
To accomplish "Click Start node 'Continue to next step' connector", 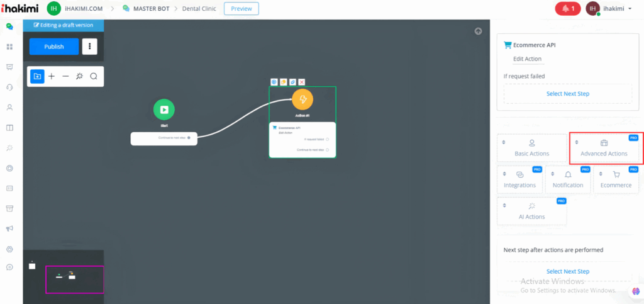I will pos(189,137).
